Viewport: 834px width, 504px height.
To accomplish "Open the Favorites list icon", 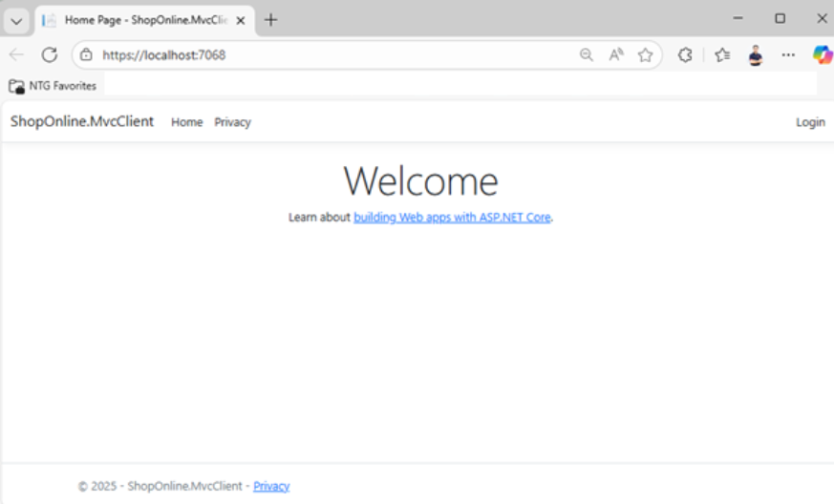I will pos(722,55).
